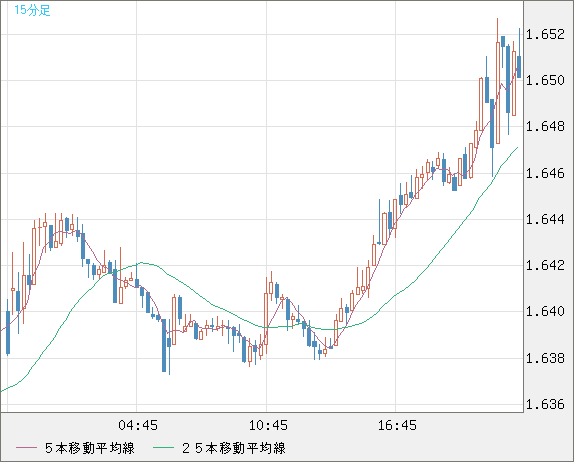Screen dimensions: 574x462
Task: Click the 1.638 price axis label
Action: click(545, 358)
